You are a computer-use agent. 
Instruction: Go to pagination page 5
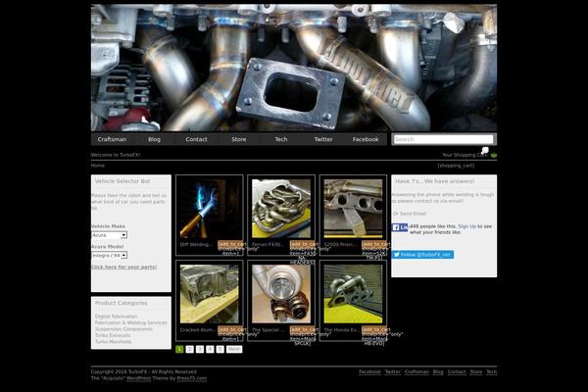tap(220, 349)
